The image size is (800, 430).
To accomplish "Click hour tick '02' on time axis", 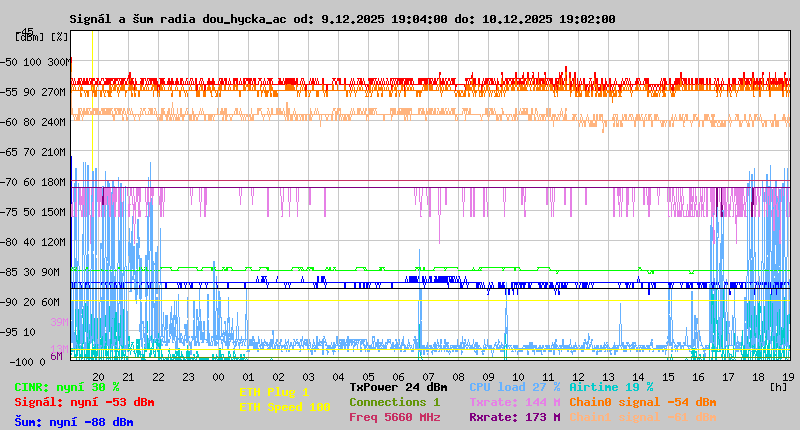I will (x=279, y=377).
